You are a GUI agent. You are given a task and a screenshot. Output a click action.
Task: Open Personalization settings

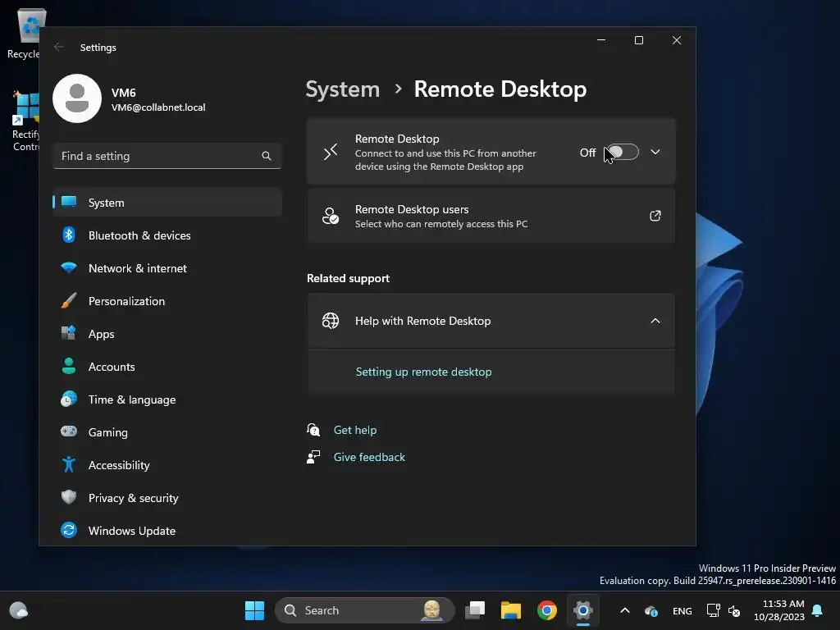167,301
